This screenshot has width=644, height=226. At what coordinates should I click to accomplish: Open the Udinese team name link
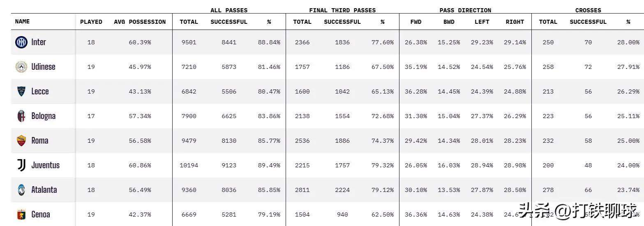point(43,67)
